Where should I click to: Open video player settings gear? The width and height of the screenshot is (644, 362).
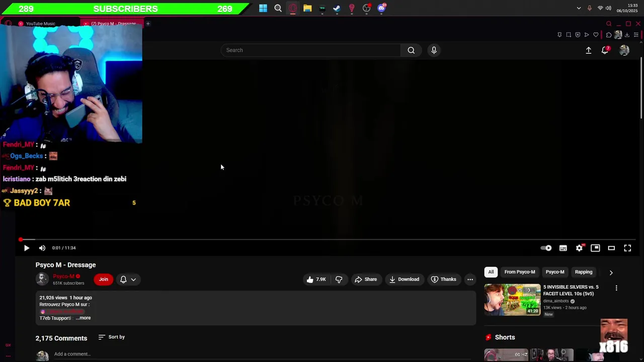click(x=579, y=248)
